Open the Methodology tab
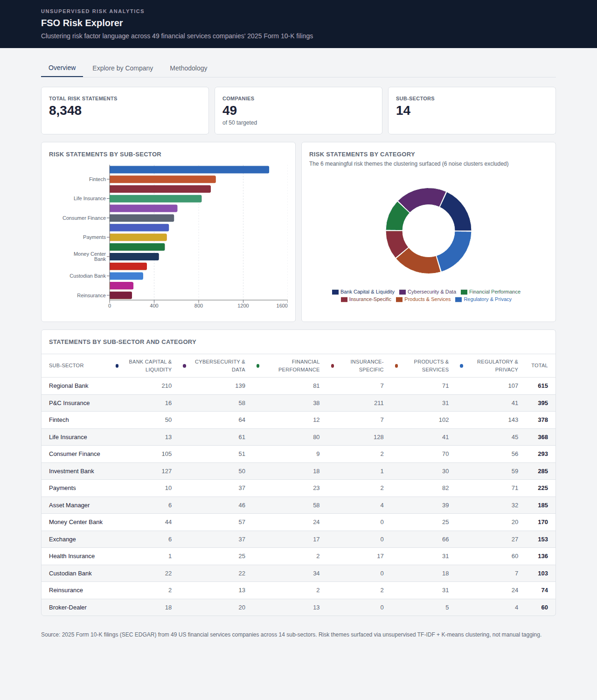The width and height of the screenshot is (597, 700). 188,68
